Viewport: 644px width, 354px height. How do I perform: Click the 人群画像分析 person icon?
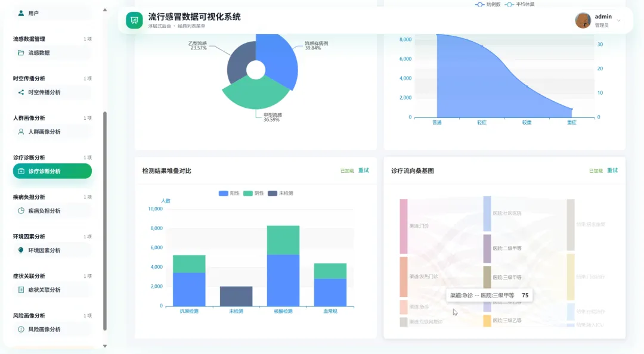click(21, 132)
